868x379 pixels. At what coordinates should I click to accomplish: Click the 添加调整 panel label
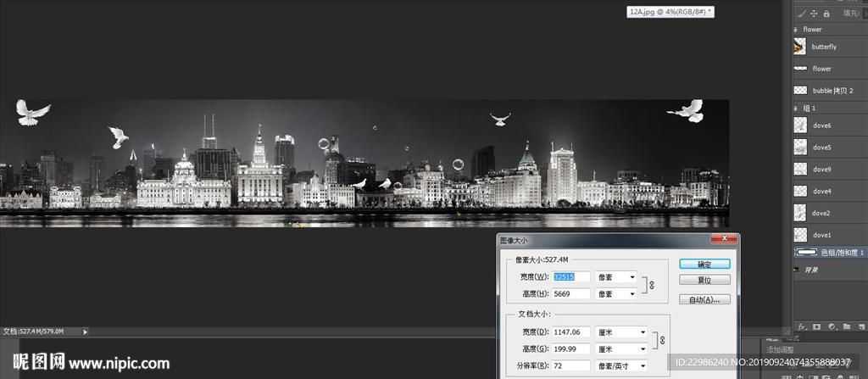click(x=781, y=350)
